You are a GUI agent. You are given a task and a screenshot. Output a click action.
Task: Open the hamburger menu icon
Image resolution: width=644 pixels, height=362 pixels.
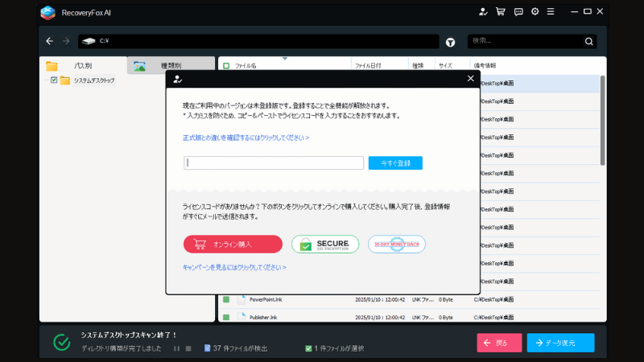(x=551, y=11)
